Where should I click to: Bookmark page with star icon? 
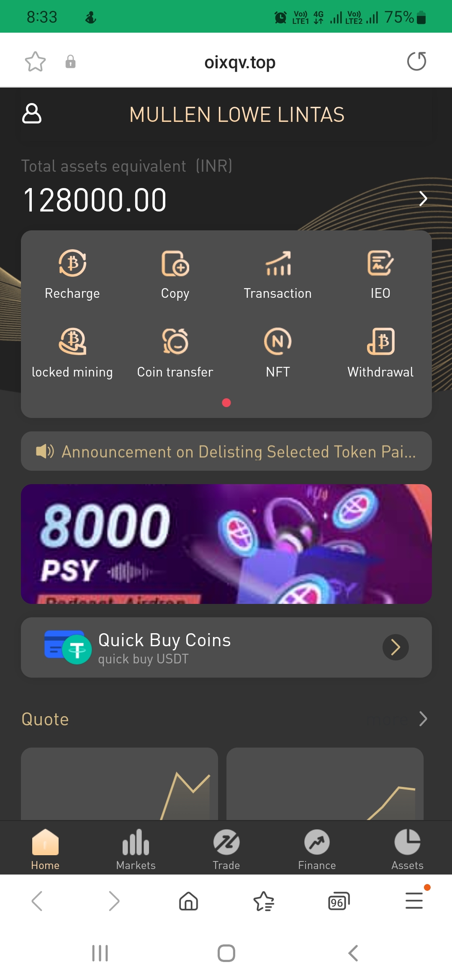coord(35,62)
